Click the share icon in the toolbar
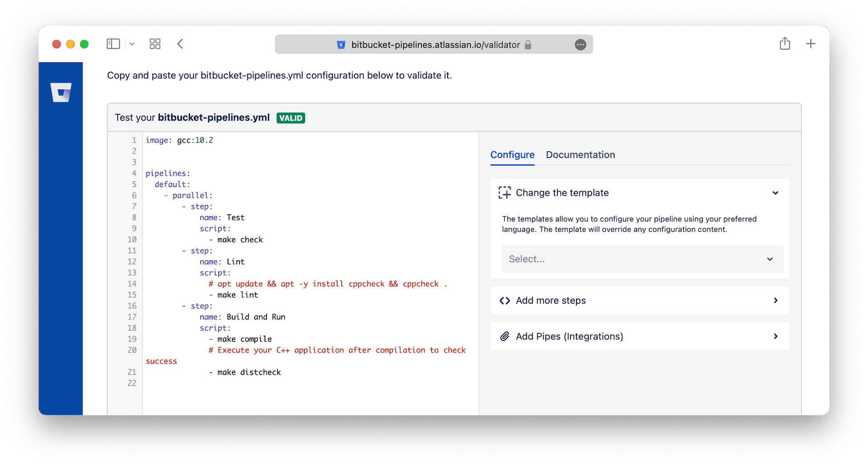The image size is (868, 466). (x=785, y=43)
